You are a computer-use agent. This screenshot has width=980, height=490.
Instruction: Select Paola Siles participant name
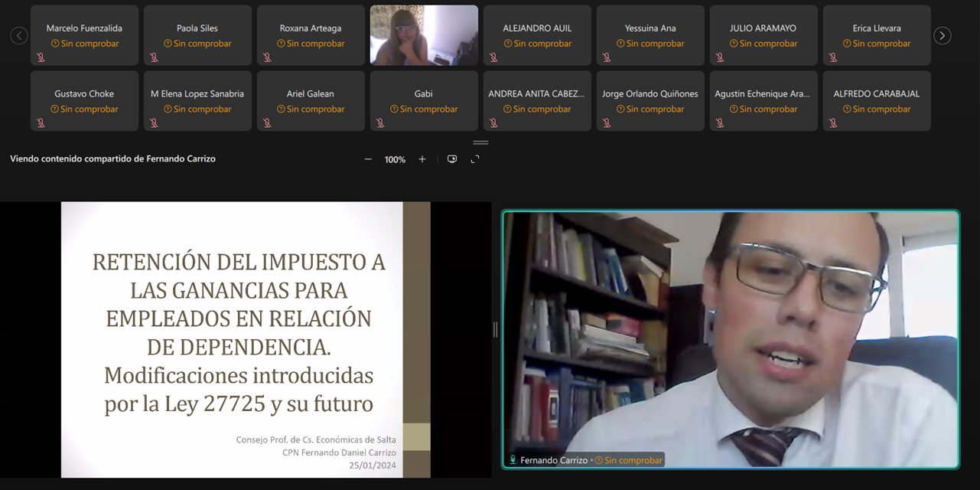pyautogui.click(x=197, y=28)
